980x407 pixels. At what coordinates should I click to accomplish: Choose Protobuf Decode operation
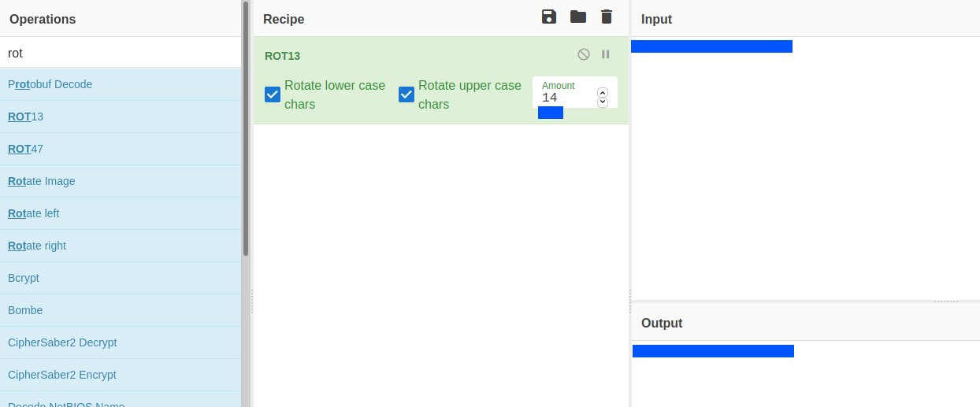[50, 84]
